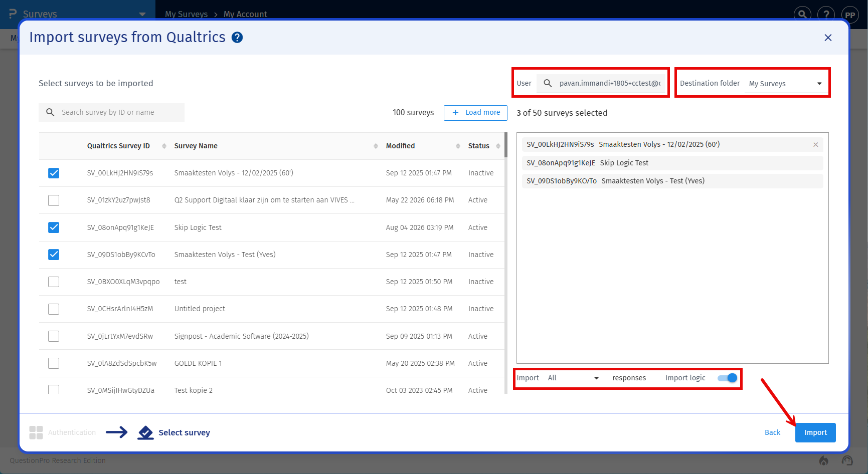Sort by Modified date using its sort arrows

(x=458, y=146)
